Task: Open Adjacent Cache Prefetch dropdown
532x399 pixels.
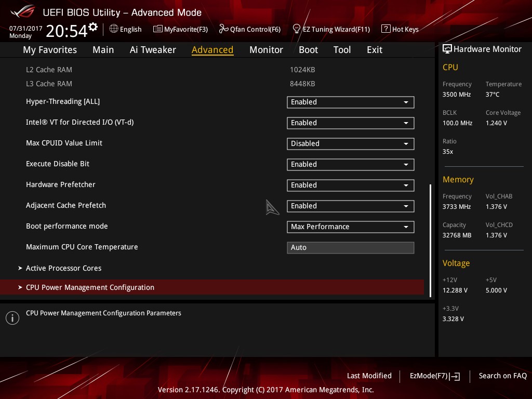Action: 351,206
